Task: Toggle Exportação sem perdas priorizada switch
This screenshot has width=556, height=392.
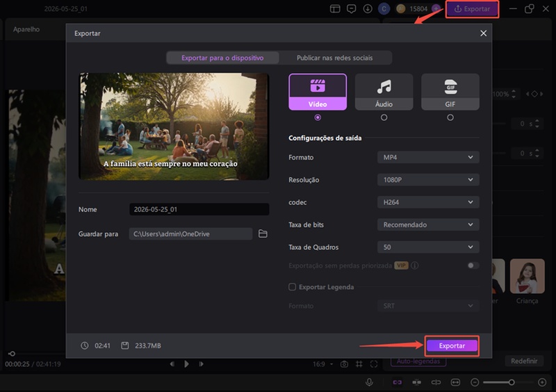Action: click(x=473, y=266)
